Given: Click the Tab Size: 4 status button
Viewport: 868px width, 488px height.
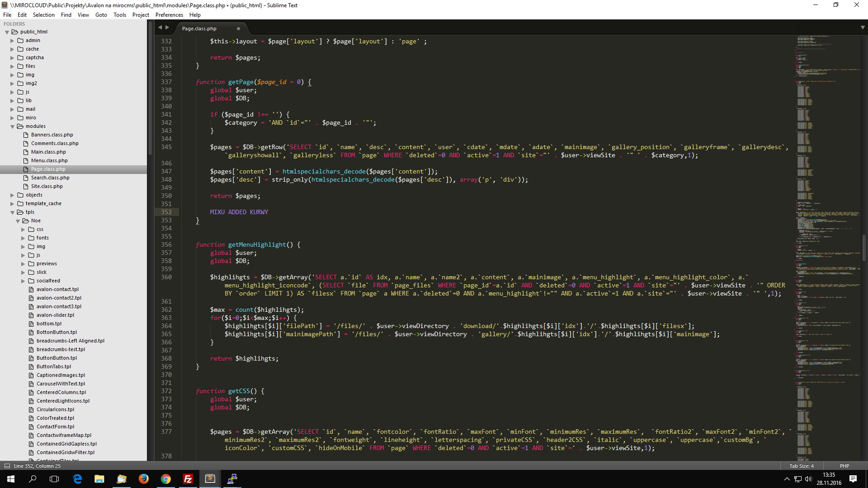Looking at the screenshot, I should (x=801, y=466).
